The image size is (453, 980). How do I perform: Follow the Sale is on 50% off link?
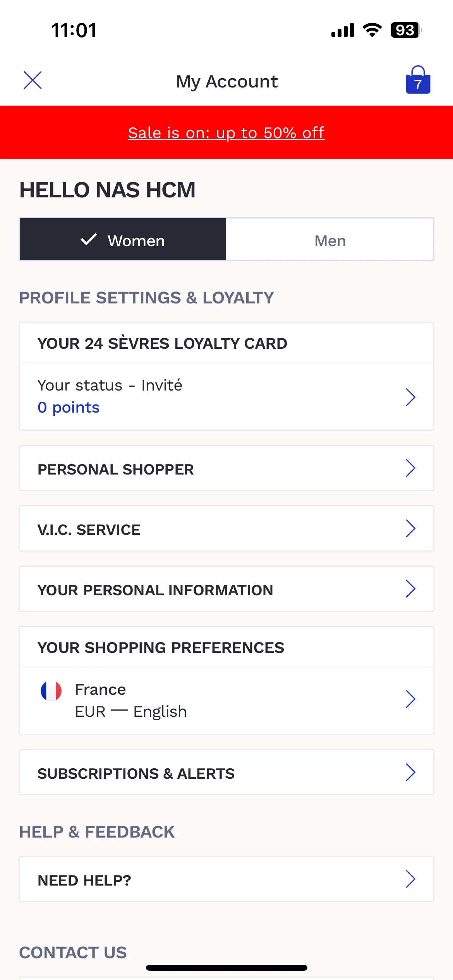click(226, 133)
